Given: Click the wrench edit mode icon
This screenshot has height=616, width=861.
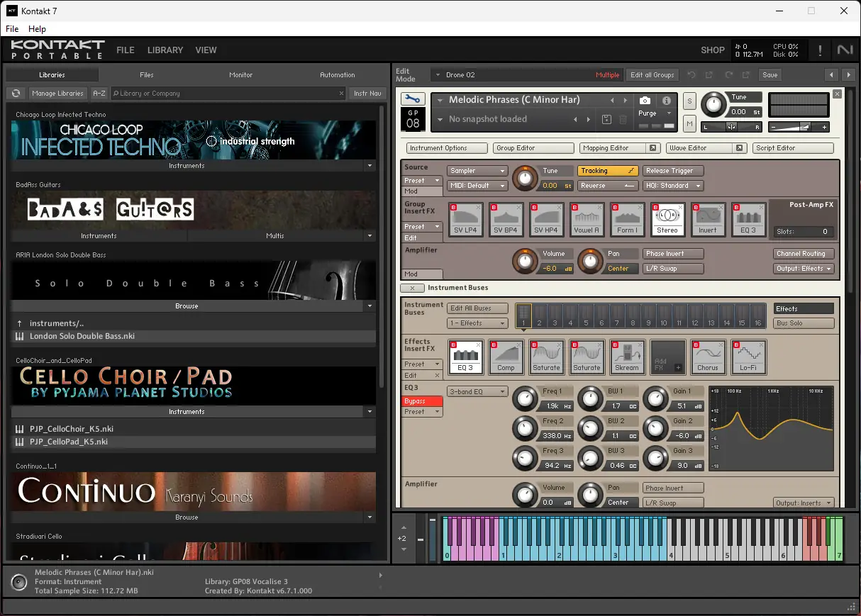Looking at the screenshot, I should tap(413, 99).
